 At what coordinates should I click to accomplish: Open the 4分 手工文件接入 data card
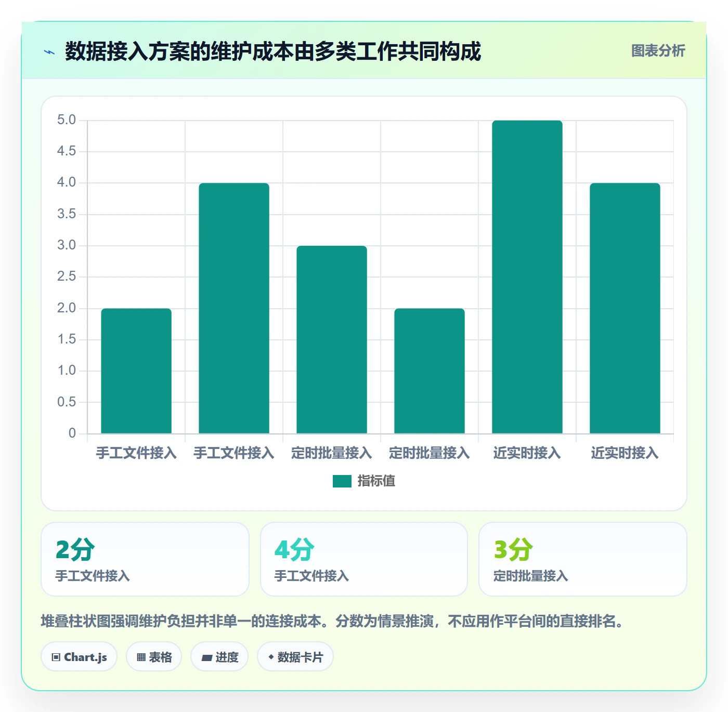point(364,559)
